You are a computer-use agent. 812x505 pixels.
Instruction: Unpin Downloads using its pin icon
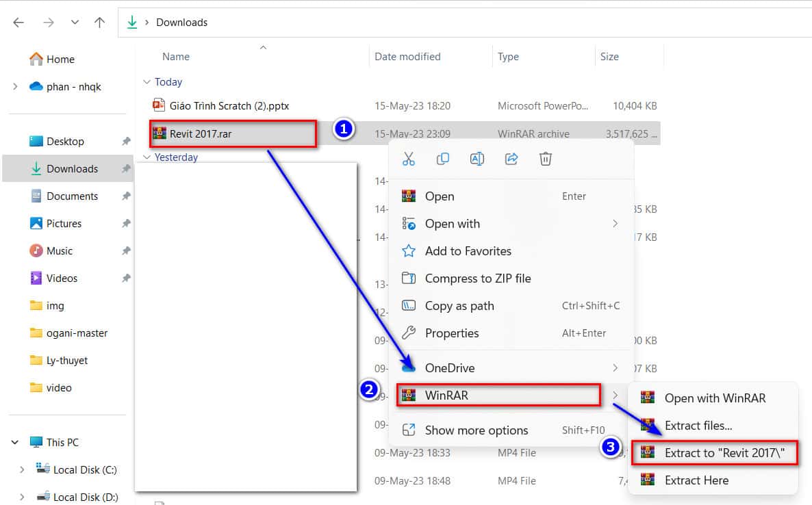[126, 169]
